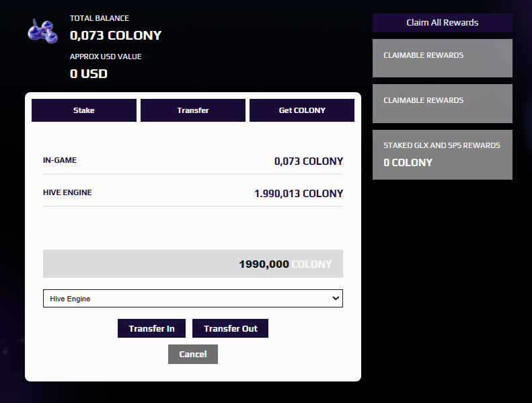The image size is (532, 403).
Task: Click the Staked GLX and SPS Rewards panel
Action: coord(443,155)
